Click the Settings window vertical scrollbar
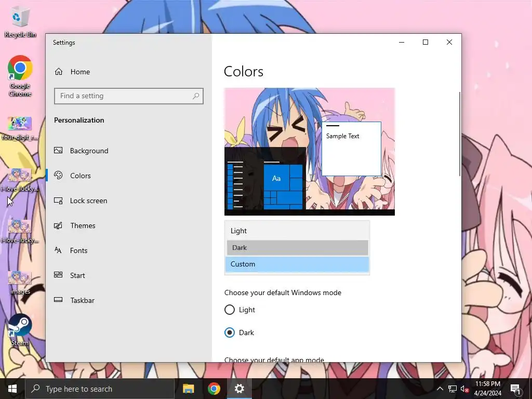The height and width of the screenshot is (399, 532). tap(460, 134)
